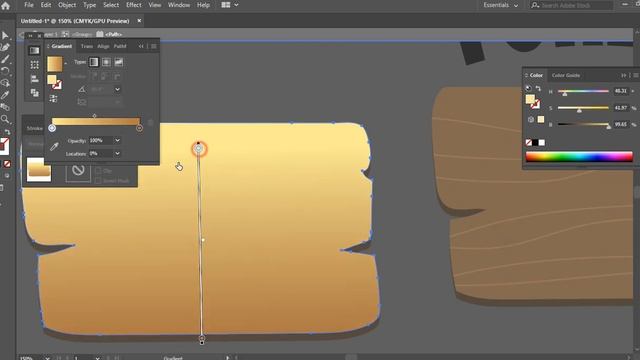Click the right gradient stop on slider

(x=140, y=128)
